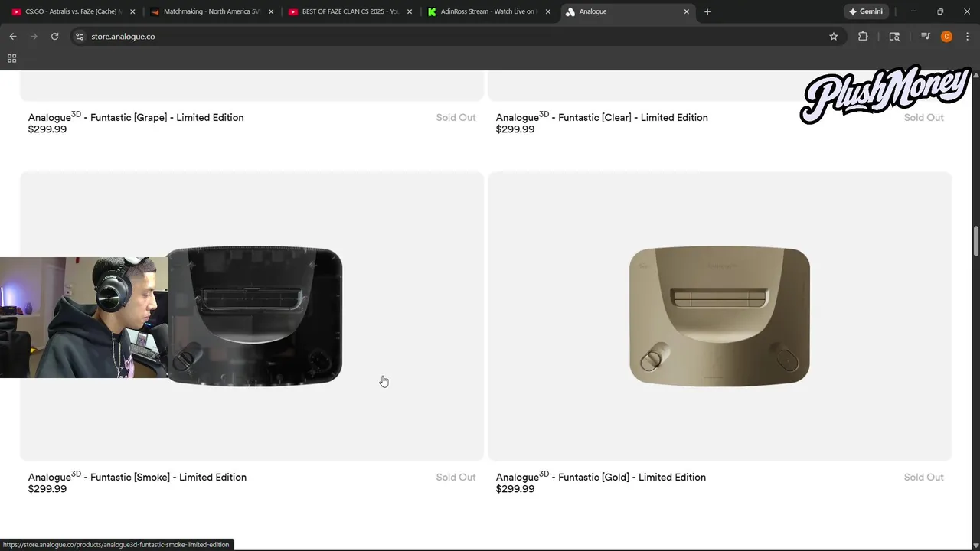Close the BEST OF FAZE CLAN tab

pos(410,11)
